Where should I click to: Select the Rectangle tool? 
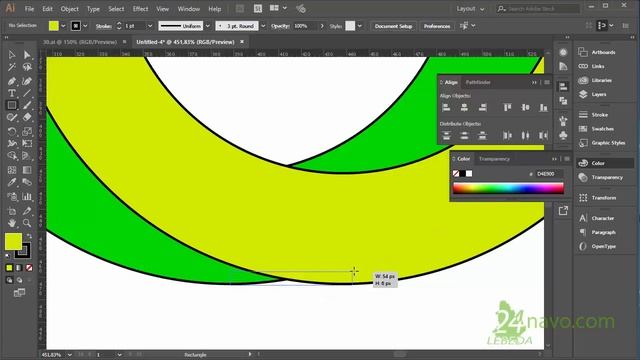tap(12, 105)
